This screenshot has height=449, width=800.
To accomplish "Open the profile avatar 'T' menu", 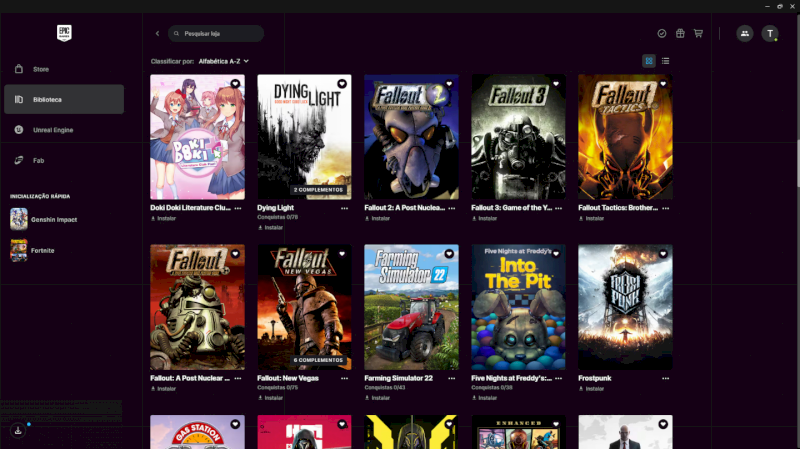I will pyautogui.click(x=770, y=33).
